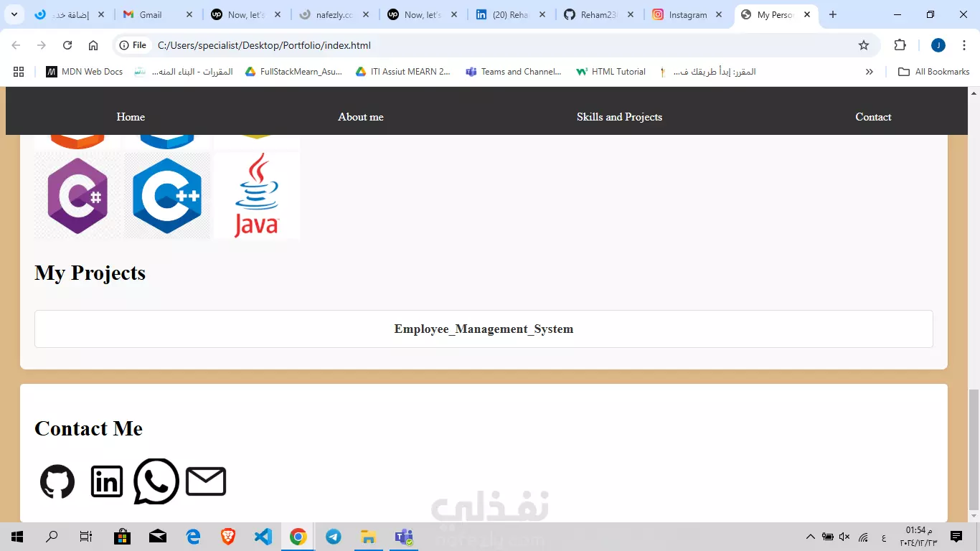Open the Mail app on taskbar
This screenshot has height=551, width=980.
(157, 537)
